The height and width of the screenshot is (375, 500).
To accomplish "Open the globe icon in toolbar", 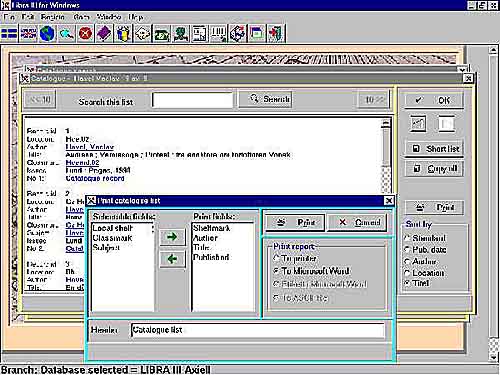I will pyautogui.click(x=47, y=33).
